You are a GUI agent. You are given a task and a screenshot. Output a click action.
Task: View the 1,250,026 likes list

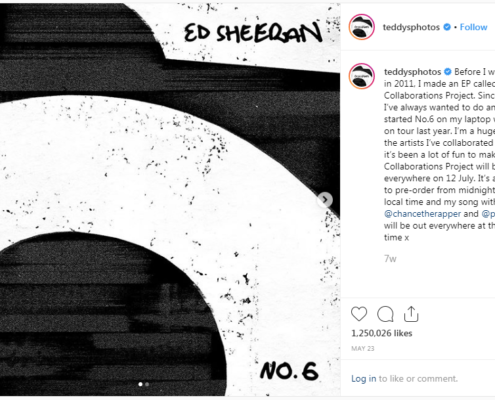(382, 333)
